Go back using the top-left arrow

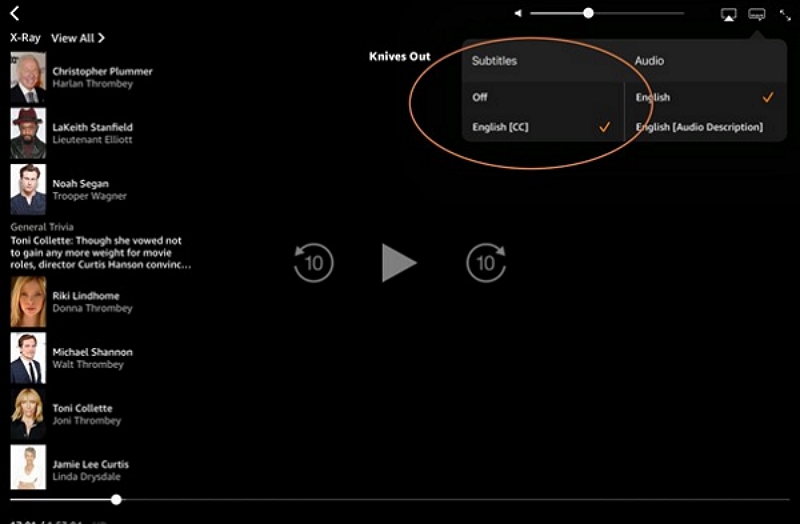15,13
